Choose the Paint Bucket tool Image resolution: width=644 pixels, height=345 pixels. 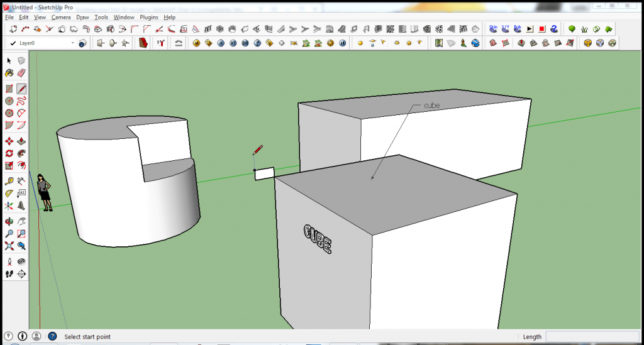pos(9,73)
